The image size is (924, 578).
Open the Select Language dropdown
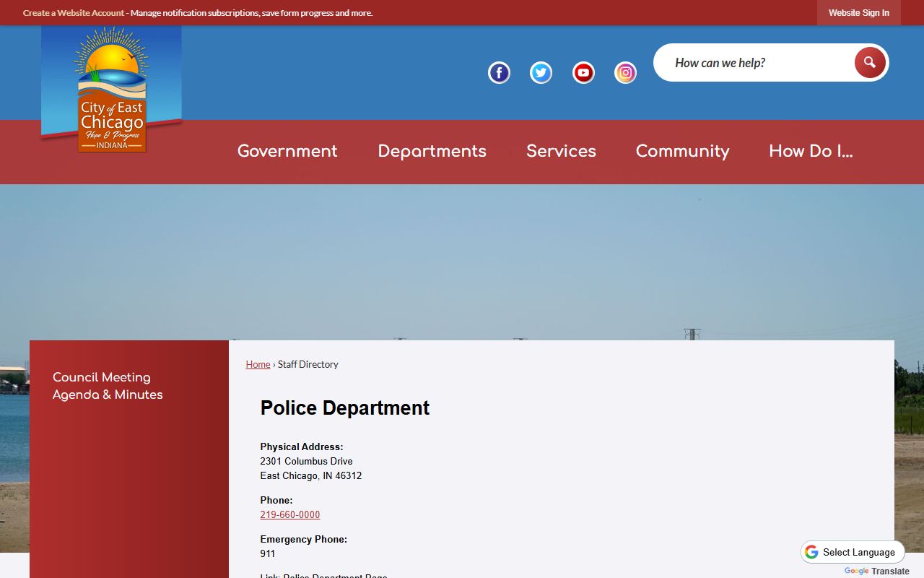853,552
